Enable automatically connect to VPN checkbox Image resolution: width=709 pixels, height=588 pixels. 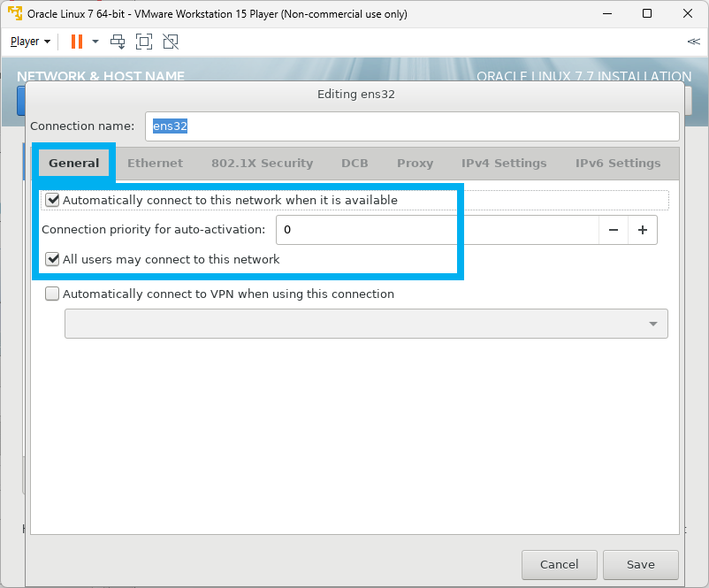(x=52, y=294)
